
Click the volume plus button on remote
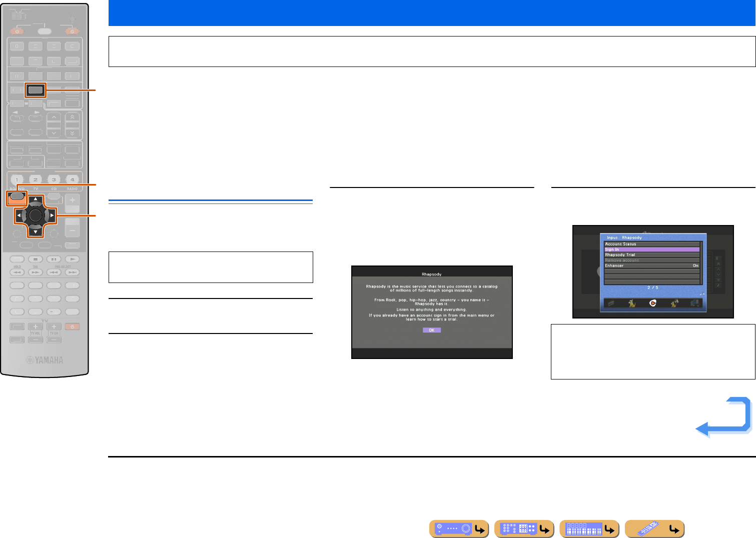tap(72, 201)
